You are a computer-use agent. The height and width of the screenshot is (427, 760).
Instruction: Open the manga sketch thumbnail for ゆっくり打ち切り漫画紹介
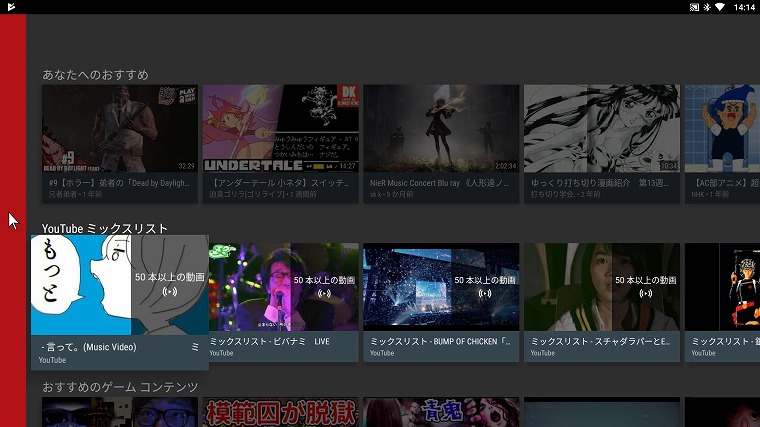(602, 128)
